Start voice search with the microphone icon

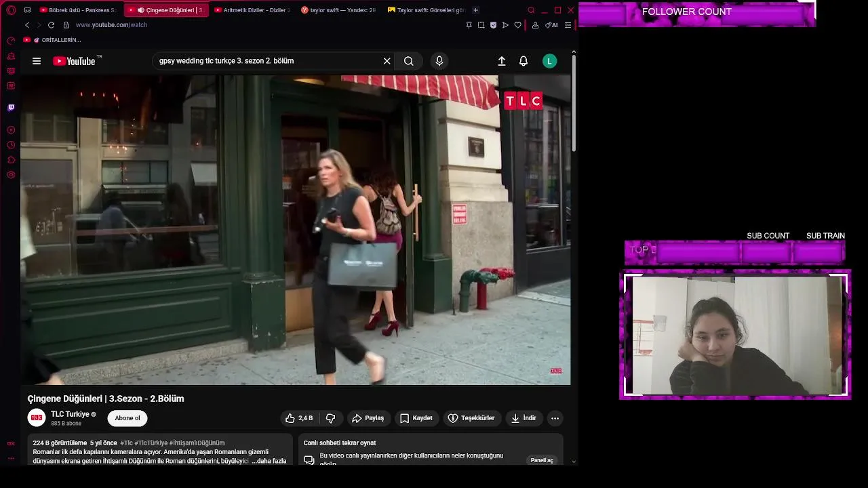[x=439, y=61]
